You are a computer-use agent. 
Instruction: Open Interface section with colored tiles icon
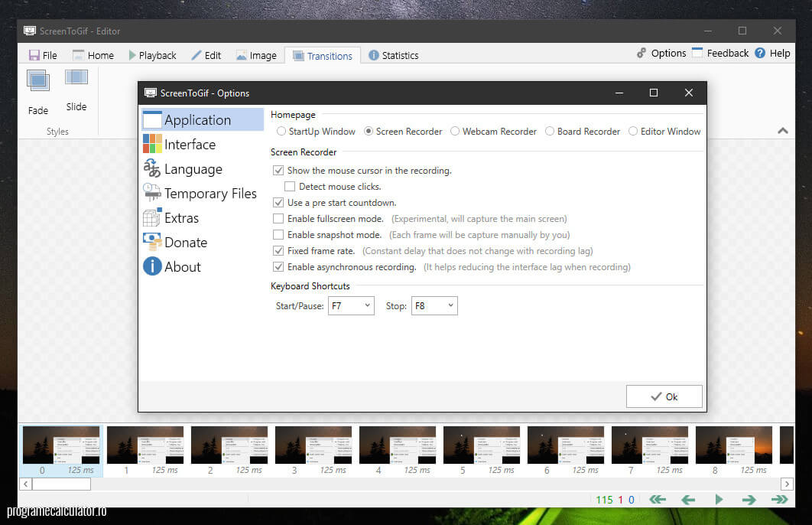pos(202,144)
